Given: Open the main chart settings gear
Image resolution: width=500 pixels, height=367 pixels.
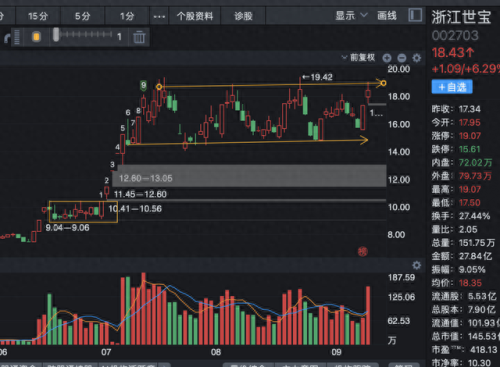Looking at the screenshot, I should coord(417,58).
